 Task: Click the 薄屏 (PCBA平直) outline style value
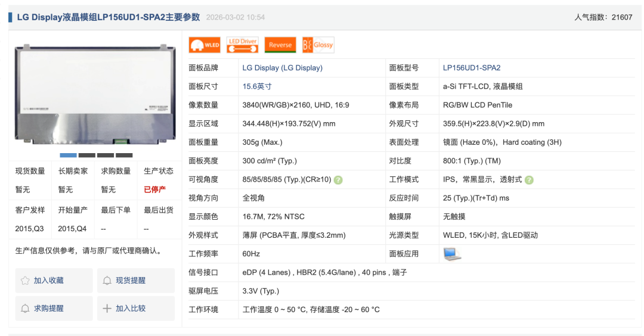[x=294, y=235]
